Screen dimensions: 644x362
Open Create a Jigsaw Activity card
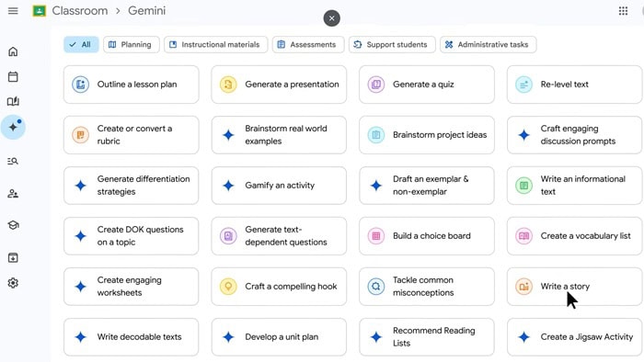tap(574, 337)
